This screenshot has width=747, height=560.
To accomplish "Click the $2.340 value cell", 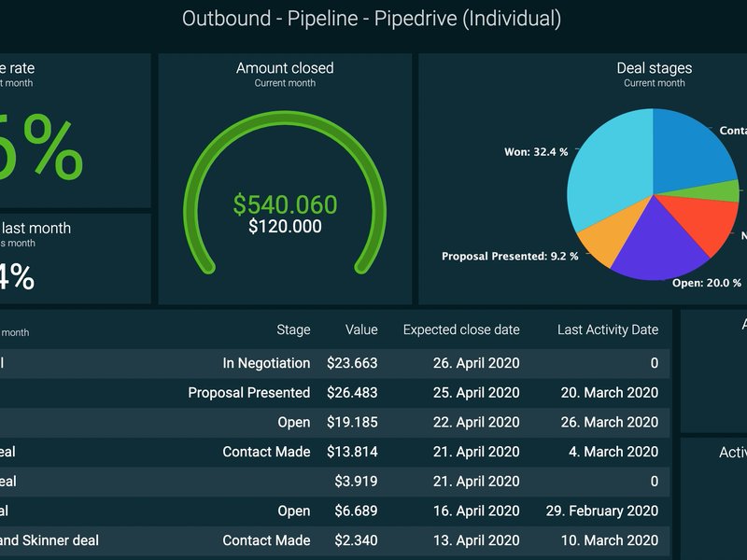I will point(356,540).
